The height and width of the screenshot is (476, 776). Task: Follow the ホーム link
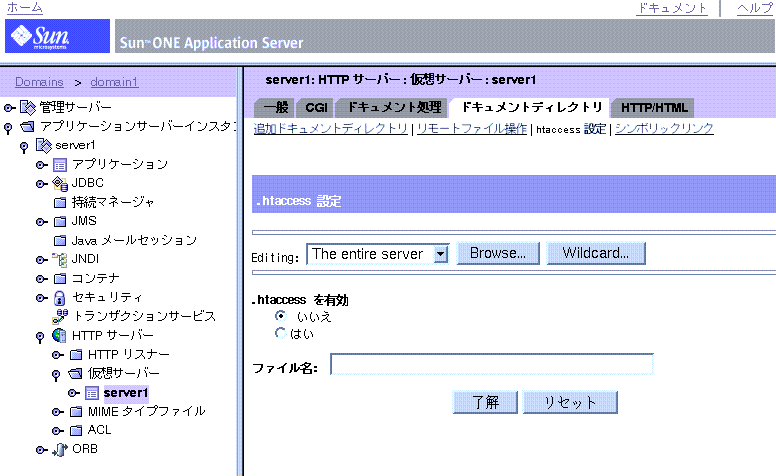pyautogui.click(x=25, y=7)
